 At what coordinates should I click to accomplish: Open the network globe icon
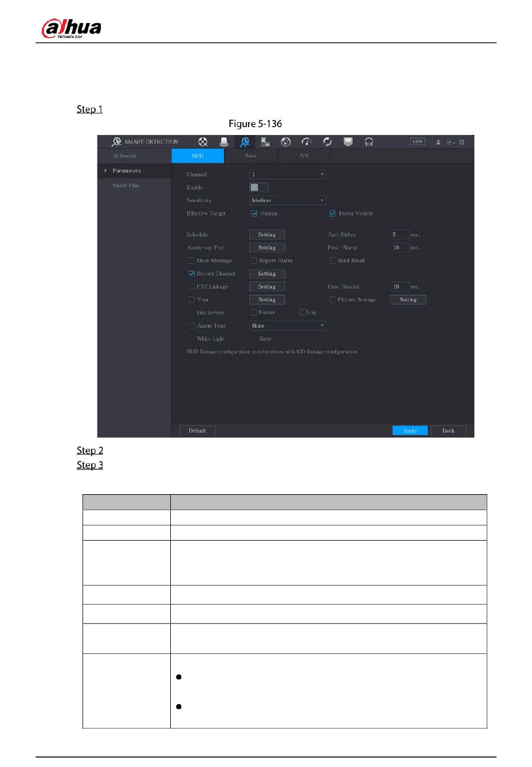(286, 142)
